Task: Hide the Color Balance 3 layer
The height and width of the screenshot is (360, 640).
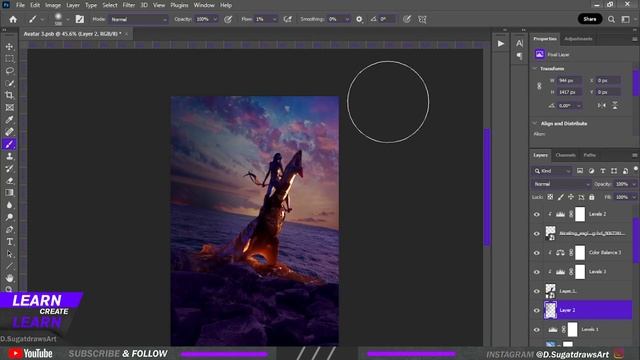Action: click(537, 253)
